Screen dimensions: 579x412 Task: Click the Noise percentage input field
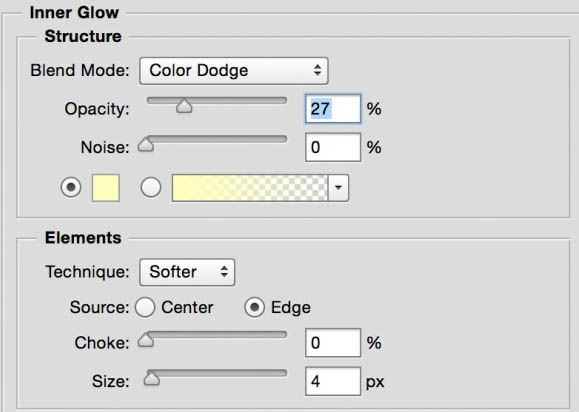[x=333, y=147]
